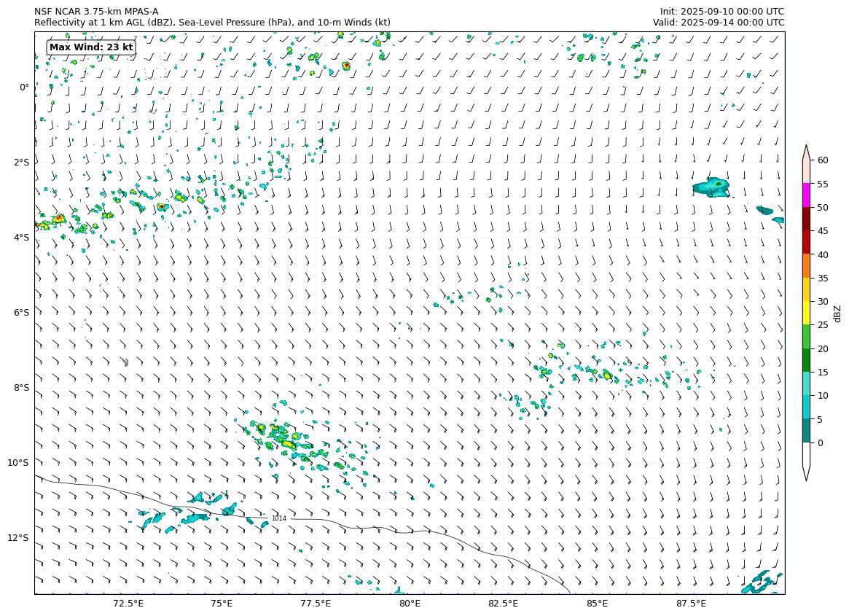
Task: Select the dark green 15-20 dBZ colorbar segment
Action: [x=807, y=360]
